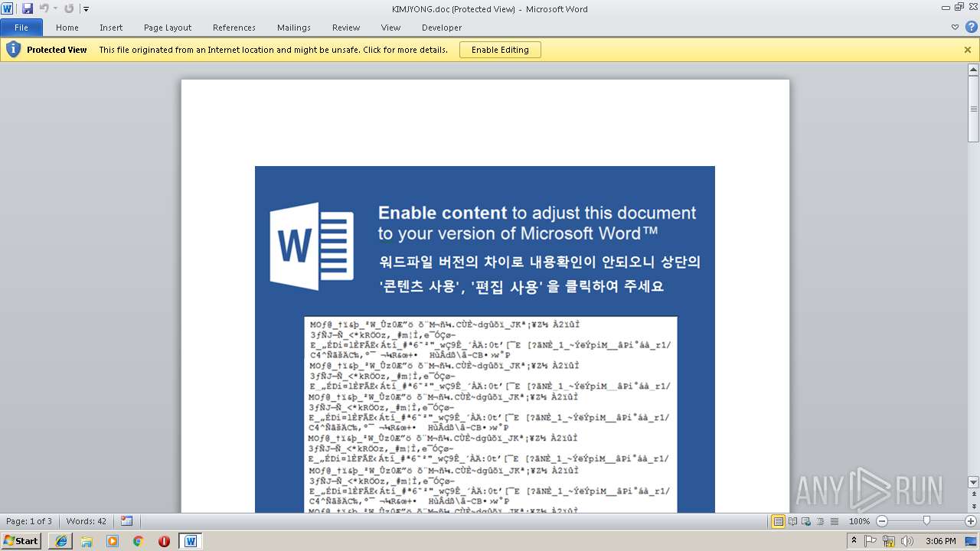Click the Words: 42 status indicator
The image size is (980, 551).
86,521
